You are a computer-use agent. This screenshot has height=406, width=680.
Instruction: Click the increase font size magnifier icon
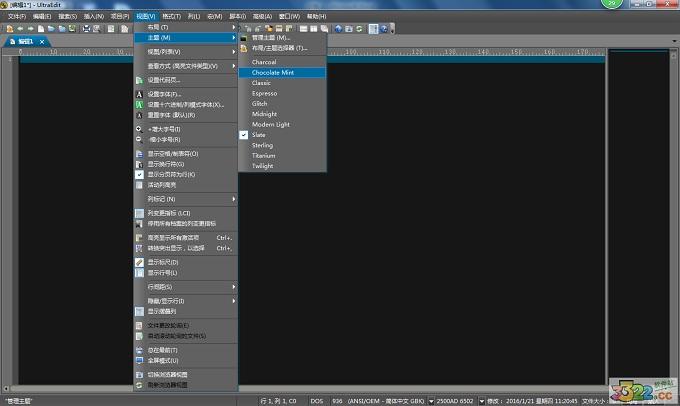click(x=139, y=129)
